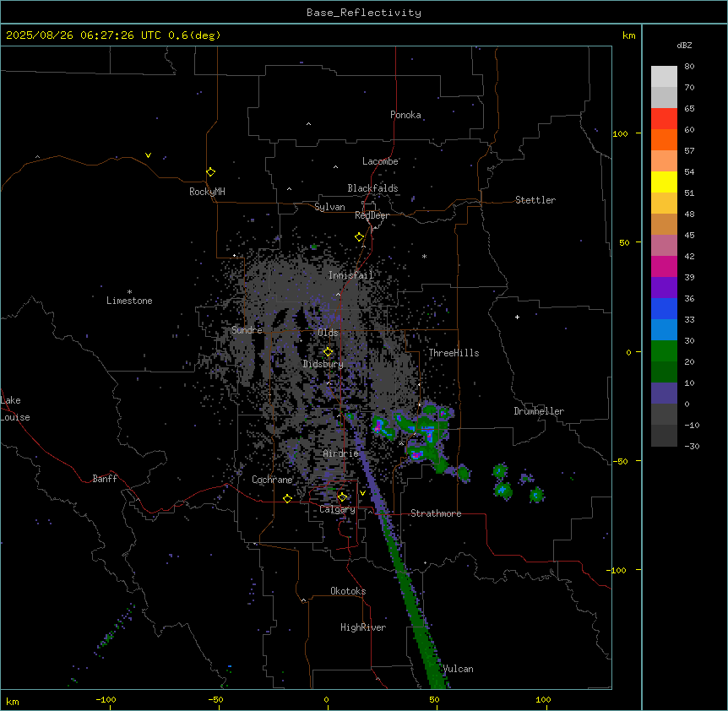This screenshot has width=728, height=711.
Task: Click the Limestone label
Action: (x=129, y=301)
